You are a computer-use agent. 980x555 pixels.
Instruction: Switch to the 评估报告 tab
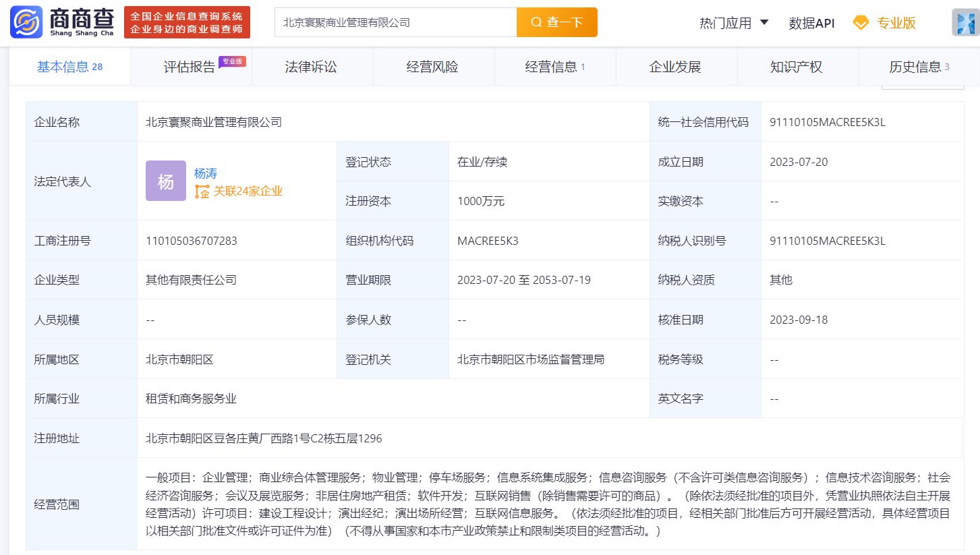[x=191, y=67]
